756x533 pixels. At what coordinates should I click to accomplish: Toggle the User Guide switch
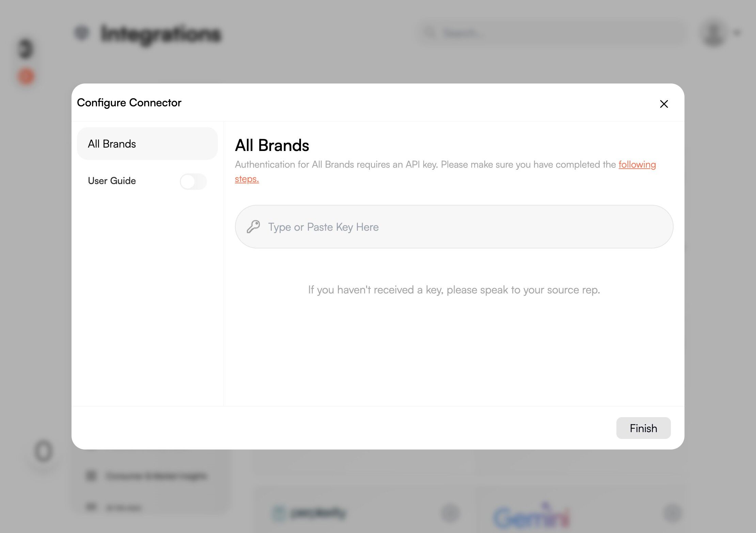click(193, 181)
